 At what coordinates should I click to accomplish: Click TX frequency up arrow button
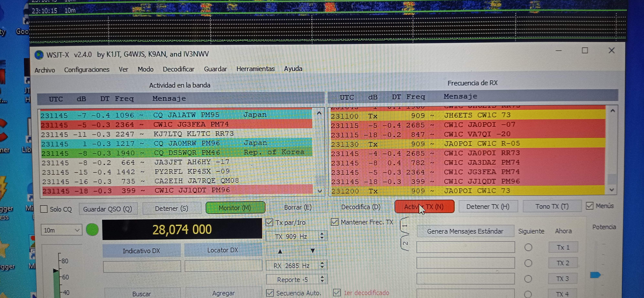tap(280, 251)
